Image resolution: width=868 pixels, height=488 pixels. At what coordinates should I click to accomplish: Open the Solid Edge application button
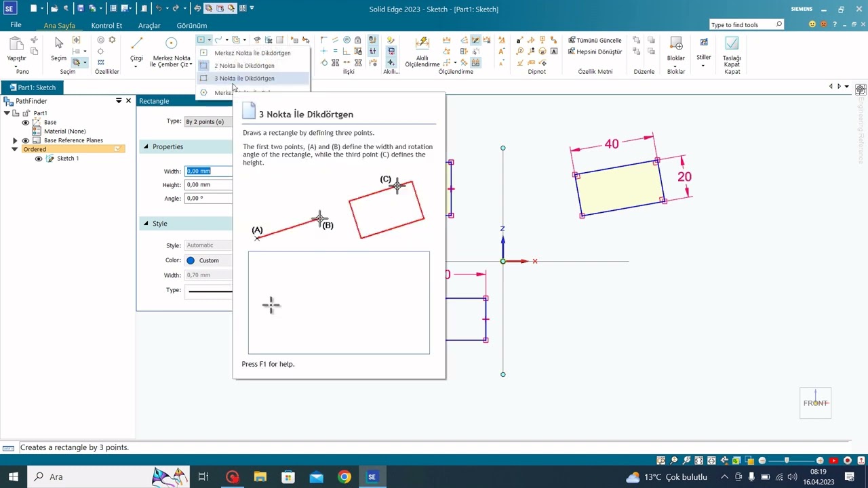coord(9,9)
